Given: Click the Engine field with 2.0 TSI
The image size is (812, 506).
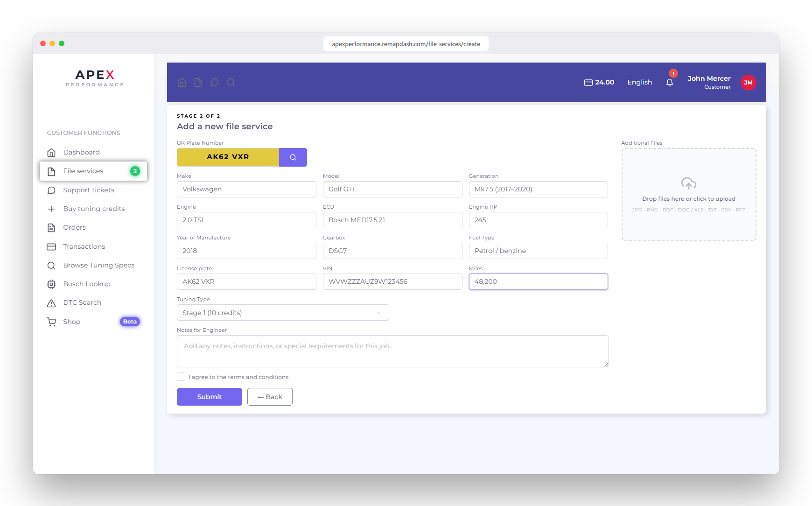Looking at the screenshot, I should click(x=246, y=220).
